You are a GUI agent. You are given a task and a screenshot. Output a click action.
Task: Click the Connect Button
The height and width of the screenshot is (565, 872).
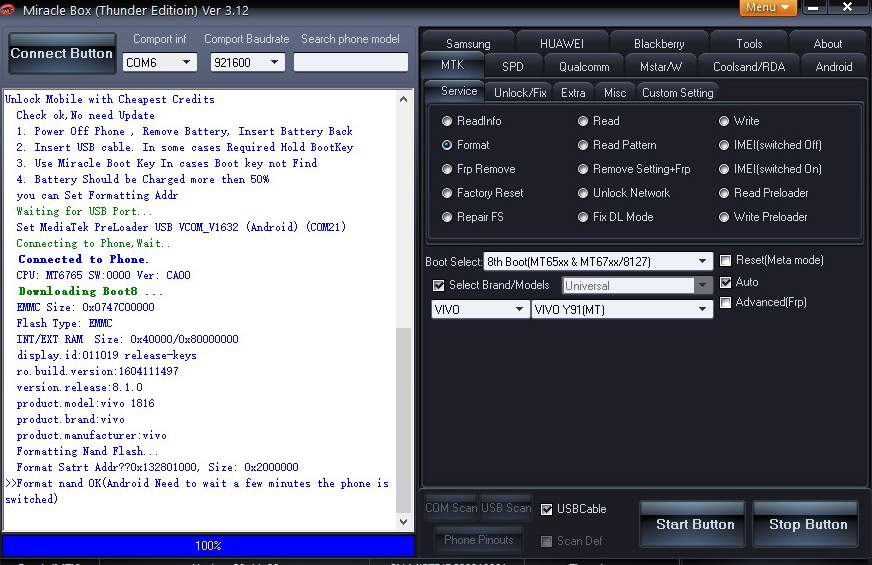[x=62, y=53]
